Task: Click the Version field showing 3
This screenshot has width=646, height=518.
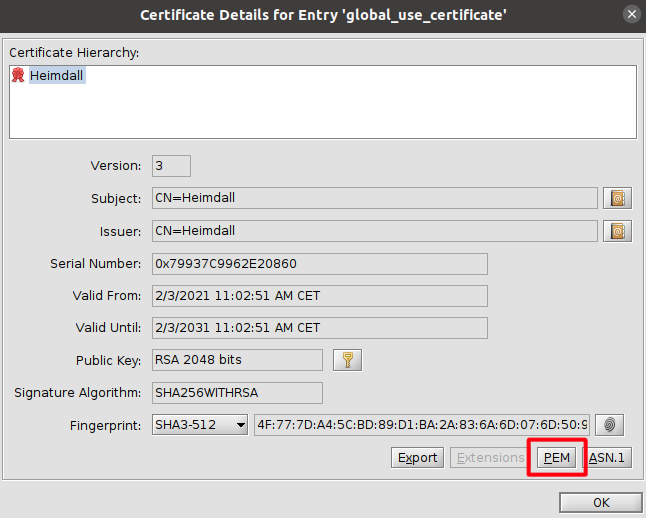Action: click(170, 166)
